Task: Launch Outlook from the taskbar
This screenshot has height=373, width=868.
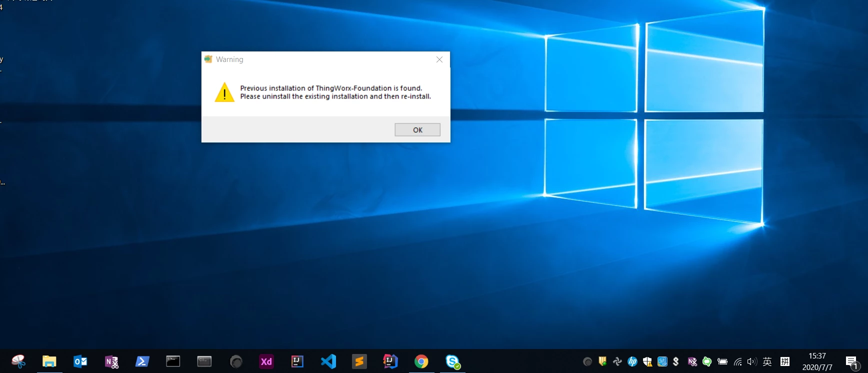Action: (80, 361)
